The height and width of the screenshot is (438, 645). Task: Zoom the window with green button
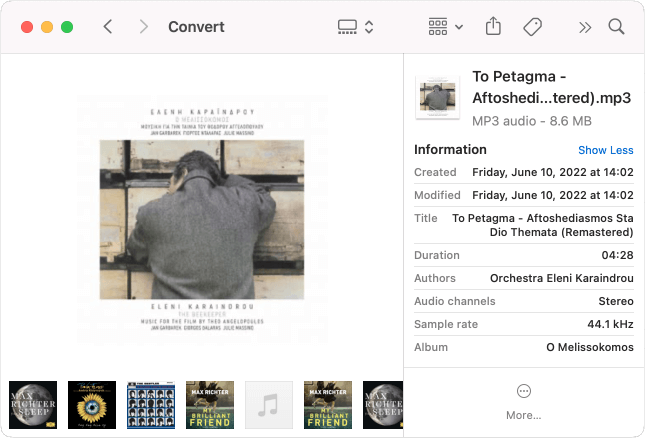(x=67, y=27)
